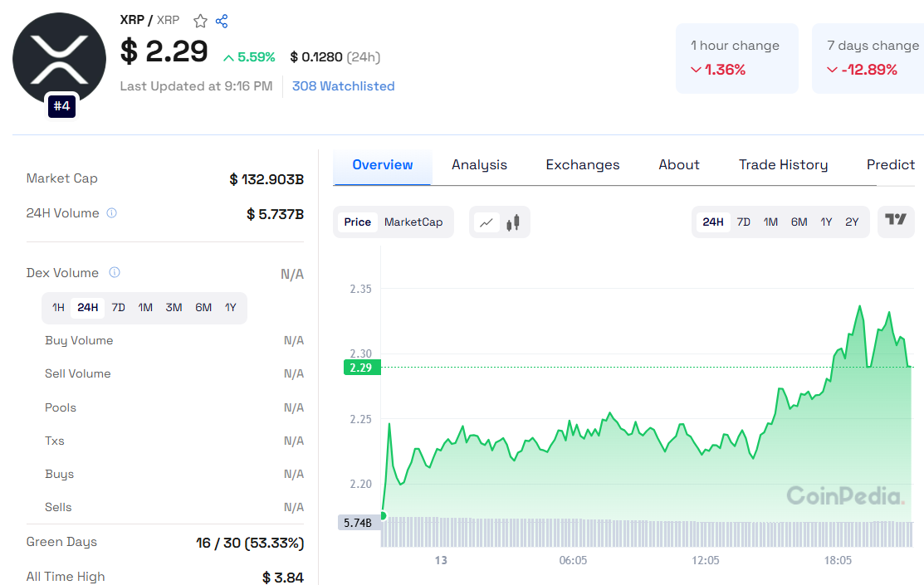Select 7D chart time range

744,222
